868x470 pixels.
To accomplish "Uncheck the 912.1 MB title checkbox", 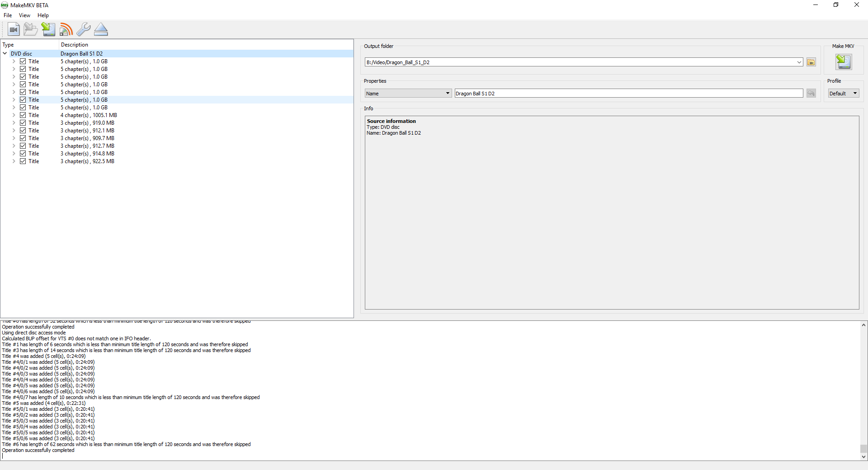I will (23, 130).
